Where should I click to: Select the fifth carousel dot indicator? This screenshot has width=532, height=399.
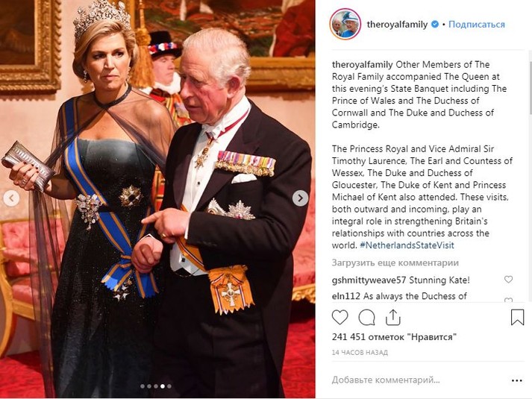click(x=169, y=386)
